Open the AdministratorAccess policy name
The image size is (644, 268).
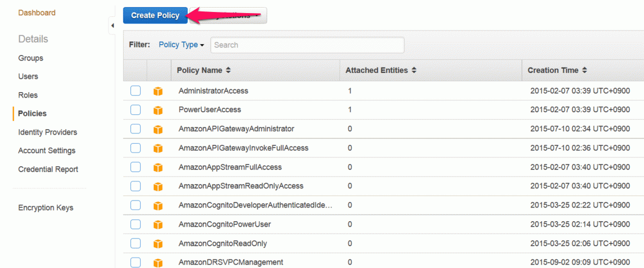pyautogui.click(x=213, y=91)
